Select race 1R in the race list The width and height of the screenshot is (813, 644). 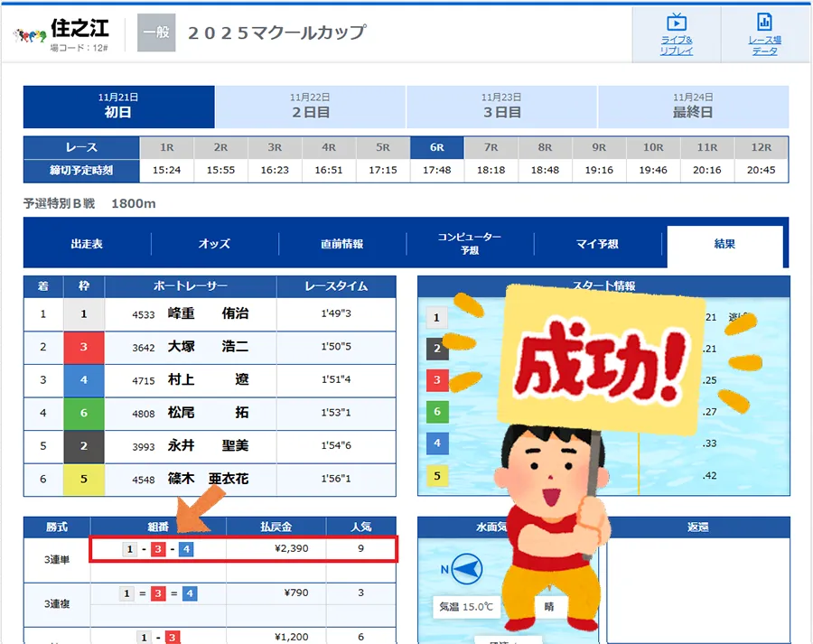tap(167, 147)
